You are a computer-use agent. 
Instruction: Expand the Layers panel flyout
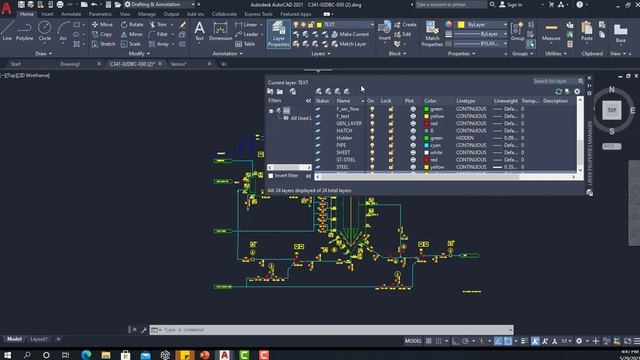(321, 53)
